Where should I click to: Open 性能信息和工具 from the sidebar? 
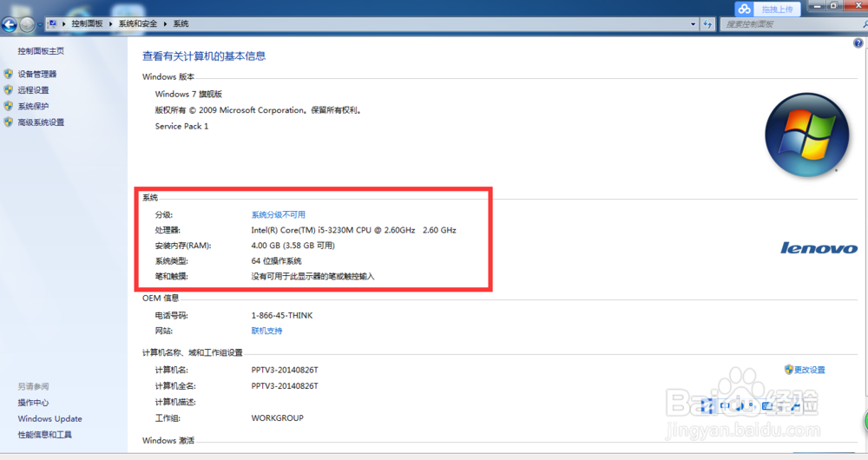pos(45,435)
